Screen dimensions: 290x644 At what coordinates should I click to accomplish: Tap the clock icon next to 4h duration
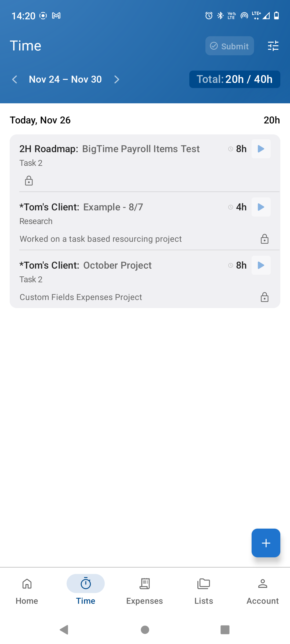coord(230,207)
